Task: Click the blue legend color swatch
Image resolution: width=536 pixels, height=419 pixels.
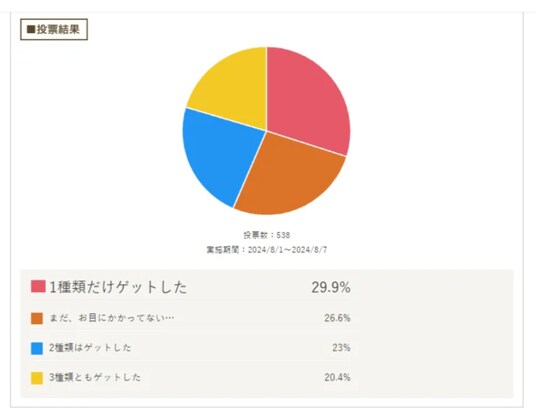Action: click(37, 348)
